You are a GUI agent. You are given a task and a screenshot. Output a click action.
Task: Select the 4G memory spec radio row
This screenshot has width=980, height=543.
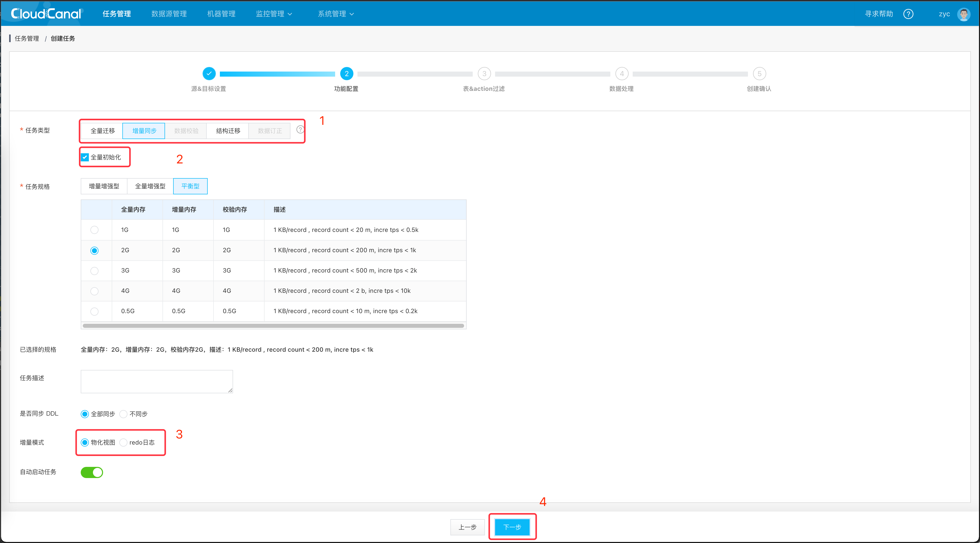click(x=94, y=291)
